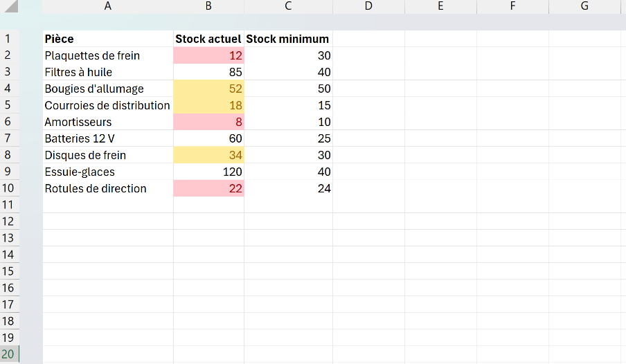Click the Select All corner triangle
The height and width of the screenshot is (364, 626).
pos(10,6)
